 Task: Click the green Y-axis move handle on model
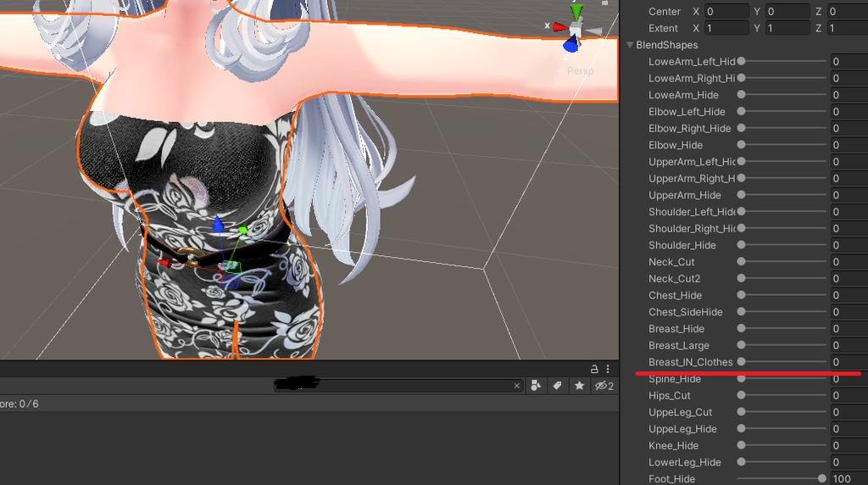(x=242, y=230)
